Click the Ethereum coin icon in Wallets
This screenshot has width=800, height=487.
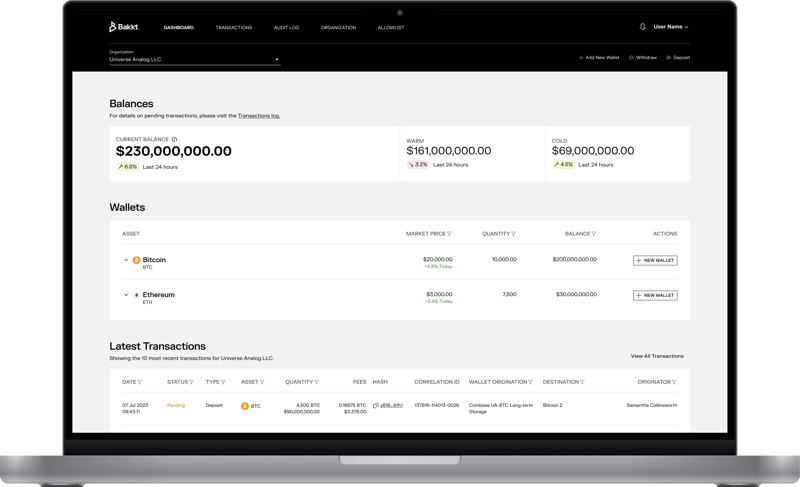pyautogui.click(x=136, y=295)
